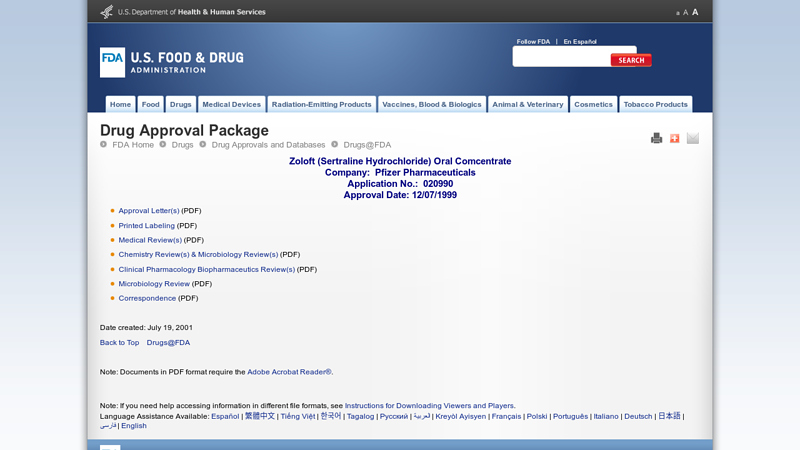Open the Tobacco Products tab
The width and height of the screenshot is (800, 450).
point(656,104)
